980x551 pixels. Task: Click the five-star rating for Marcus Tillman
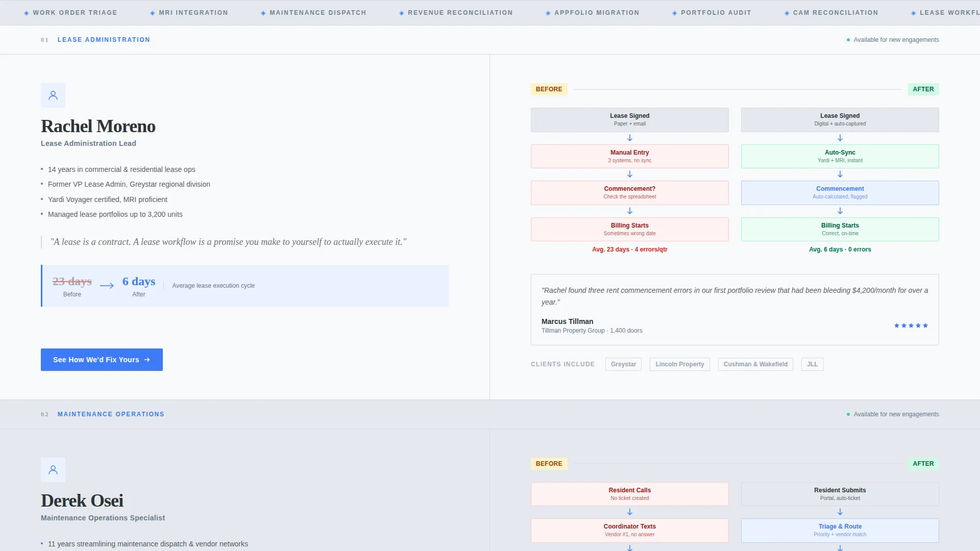coord(911,325)
